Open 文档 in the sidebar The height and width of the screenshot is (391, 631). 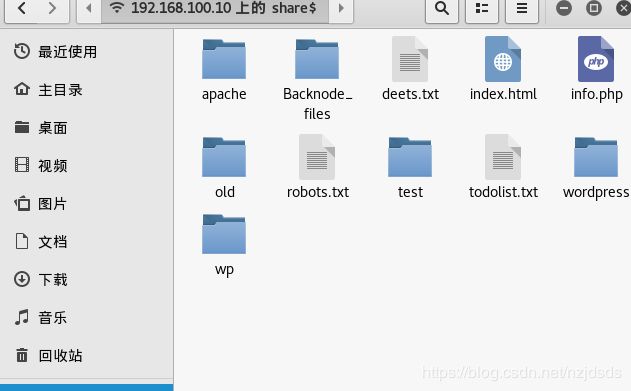click(87, 241)
